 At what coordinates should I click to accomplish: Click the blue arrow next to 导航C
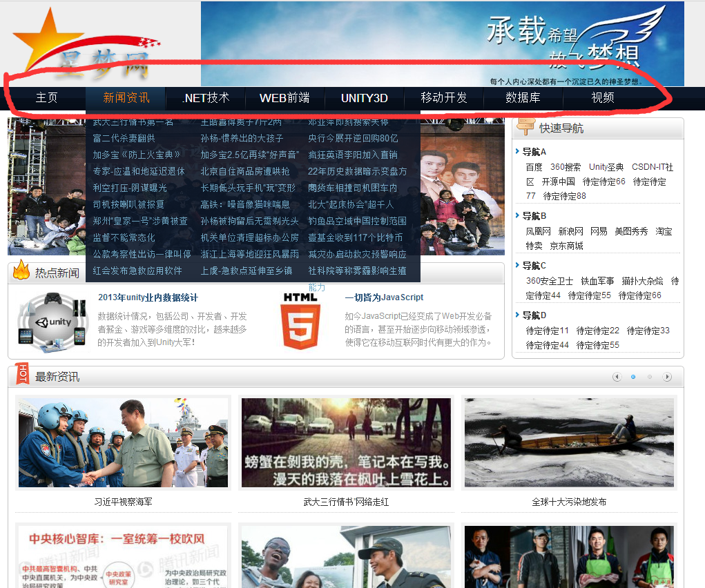517,265
